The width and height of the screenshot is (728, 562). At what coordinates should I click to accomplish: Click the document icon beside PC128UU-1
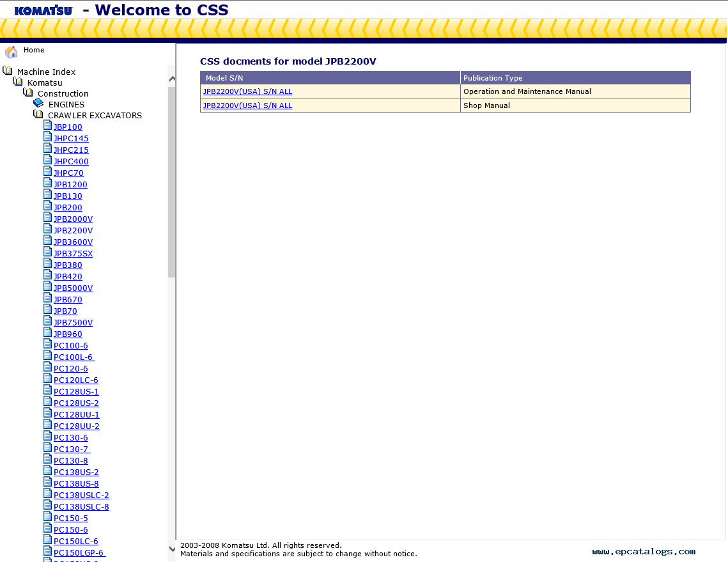[x=47, y=414]
